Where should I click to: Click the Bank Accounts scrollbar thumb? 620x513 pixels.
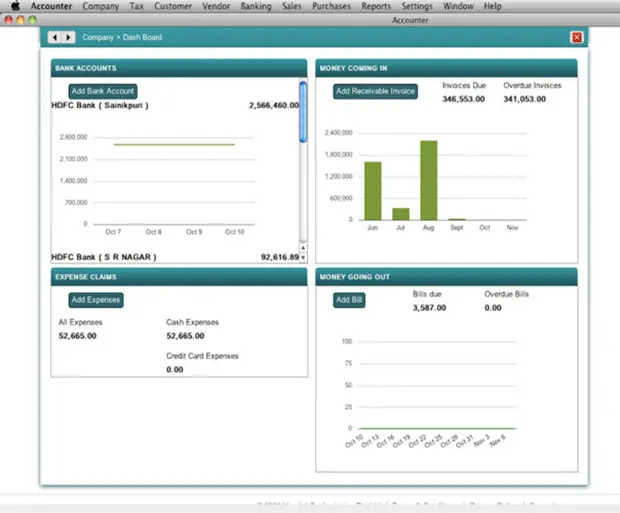[303, 112]
